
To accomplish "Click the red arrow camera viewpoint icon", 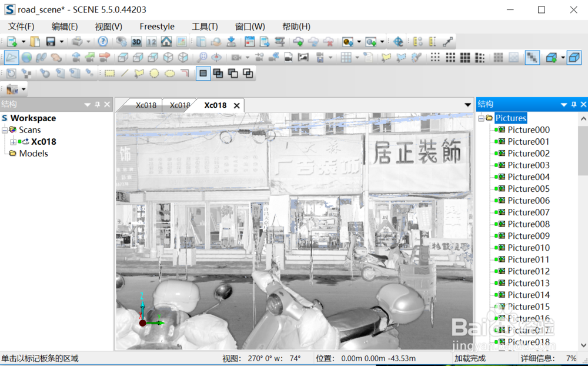I will coord(105,58).
